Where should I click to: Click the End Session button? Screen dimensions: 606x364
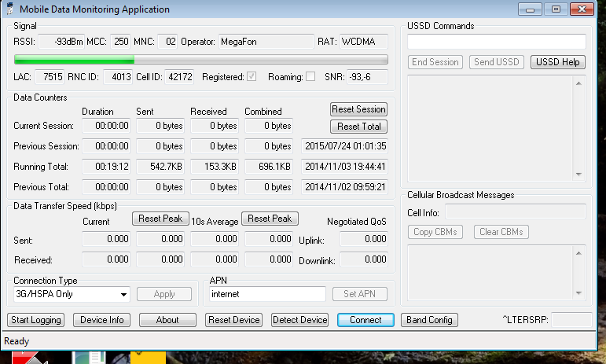click(x=435, y=62)
